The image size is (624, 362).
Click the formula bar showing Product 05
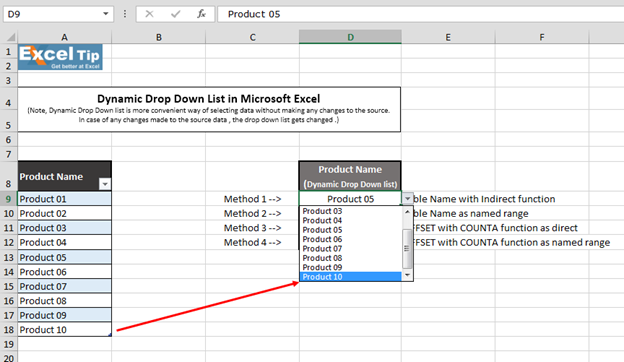(x=421, y=14)
